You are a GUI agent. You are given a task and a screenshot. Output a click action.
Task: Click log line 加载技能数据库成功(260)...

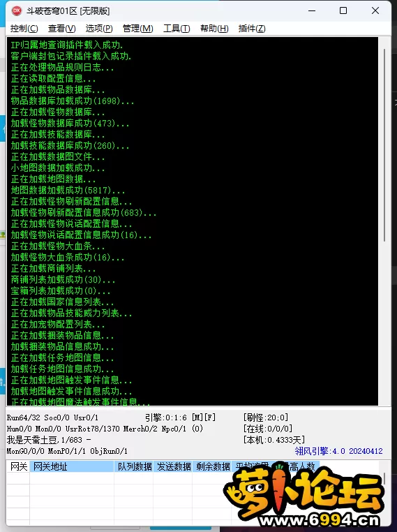point(70,146)
